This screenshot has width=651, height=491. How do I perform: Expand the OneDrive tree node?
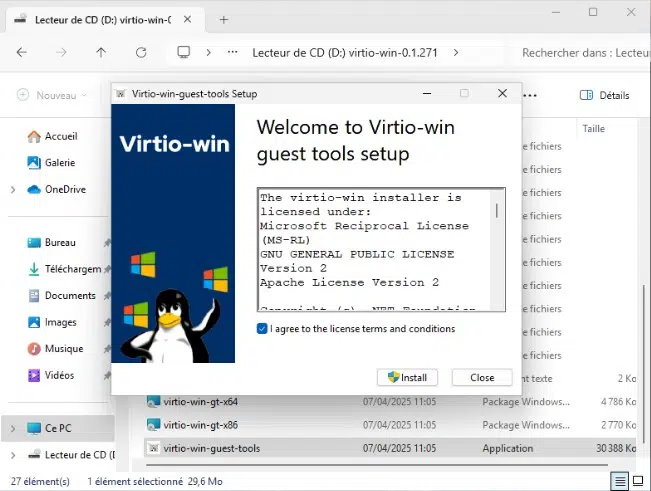[x=13, y=190]
